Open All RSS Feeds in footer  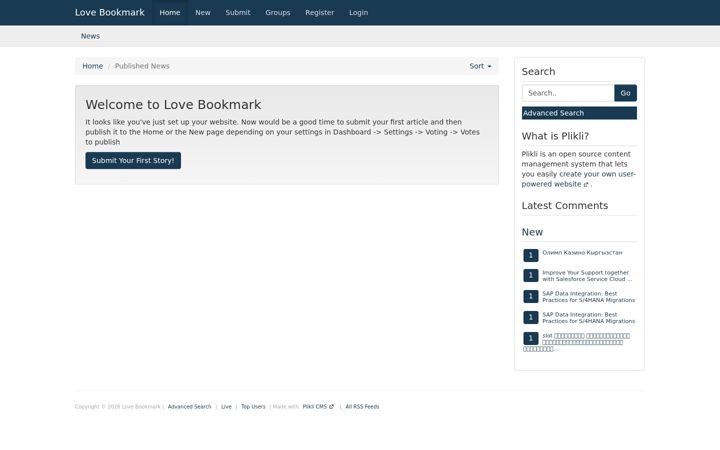[362, 406]
